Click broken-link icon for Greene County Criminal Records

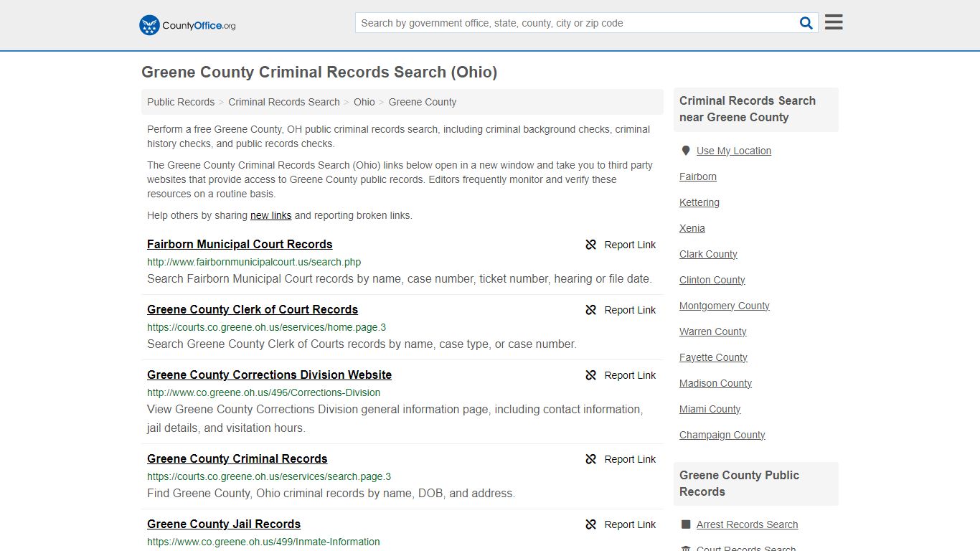pos(591,459)
